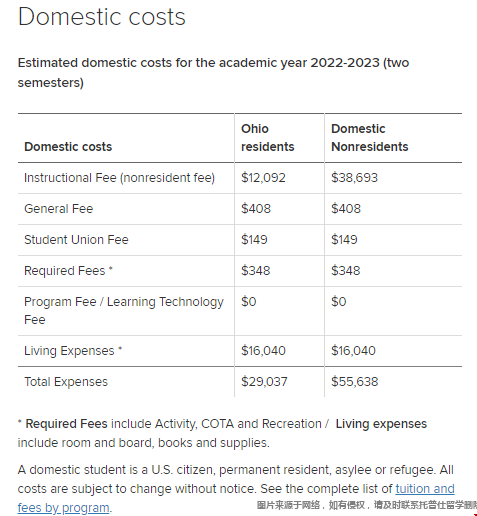The width and height of the screenshot is (477, 516).
Task: Click the $38,693 nonresident instructional fee cell
Action: click(x=354, y=178)
